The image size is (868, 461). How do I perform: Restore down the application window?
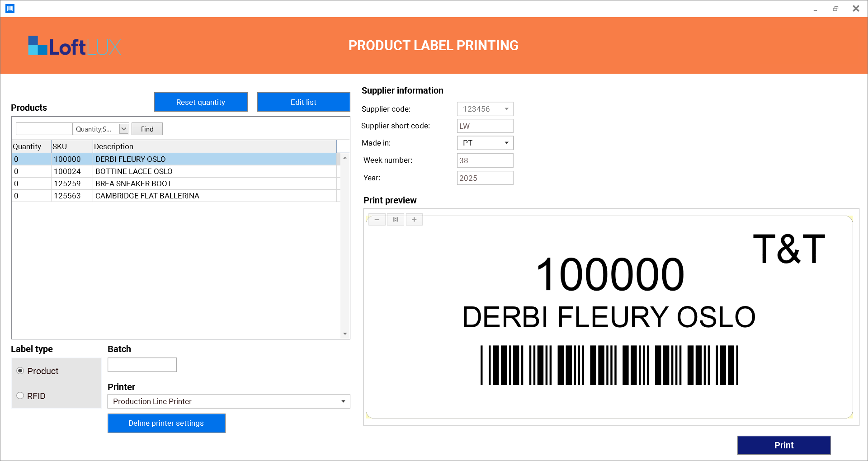coord(835,9)
